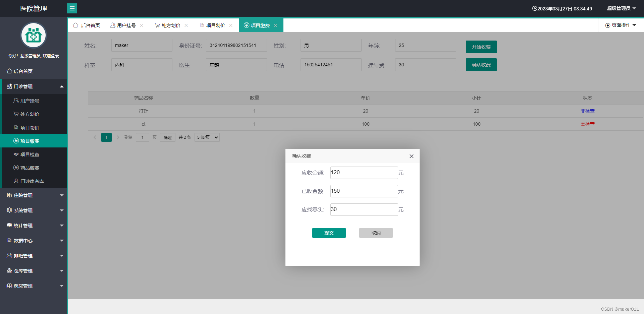
Task: Expand the 统计管理 menu arrow
Action: click(x=62, y=226)
